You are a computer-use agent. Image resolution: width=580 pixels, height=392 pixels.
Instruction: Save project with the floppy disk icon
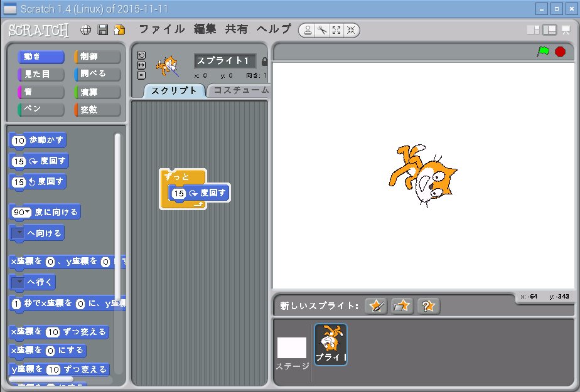click(x=102, y=30)
